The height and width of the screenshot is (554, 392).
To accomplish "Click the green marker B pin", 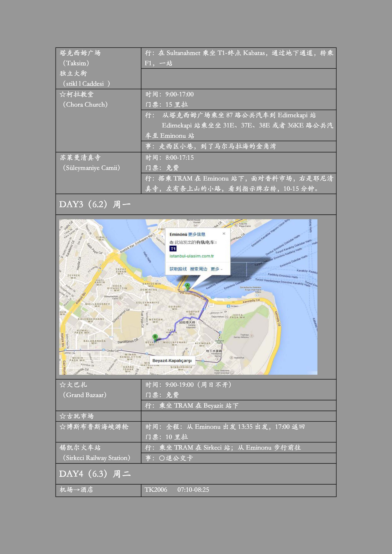I will tap(155, 337).
